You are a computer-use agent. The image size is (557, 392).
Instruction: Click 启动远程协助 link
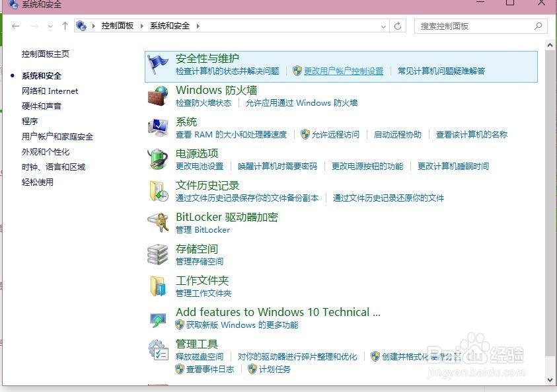[x=398, y=135]
